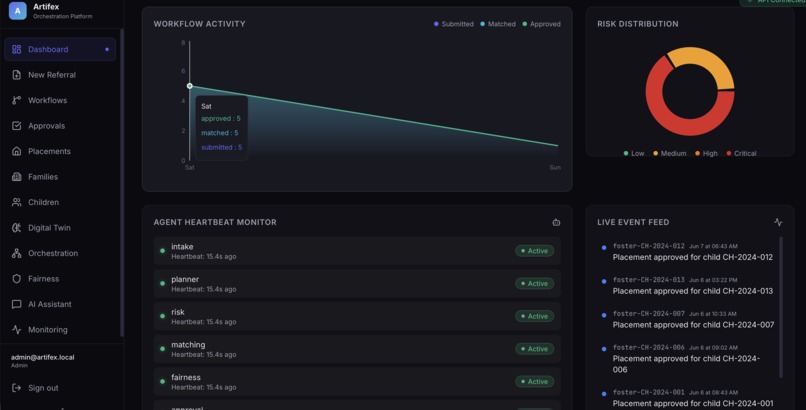Toggle Approved series in chart legend
The width and height of the screenshot is (806, 410).
click(541, 24)
